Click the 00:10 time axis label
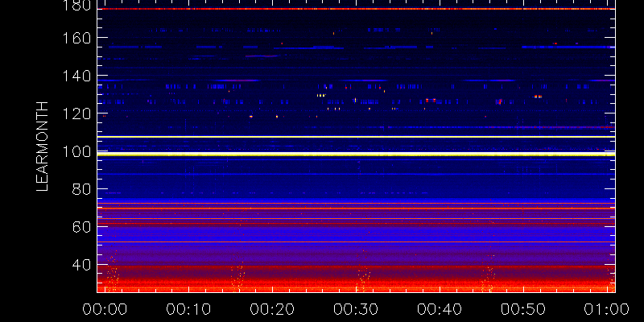Viewport: 644px width, 322px height. pyautogui.click(x=188, y=309)
